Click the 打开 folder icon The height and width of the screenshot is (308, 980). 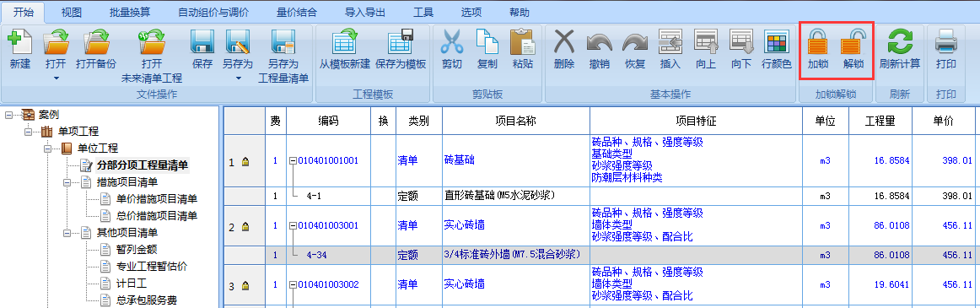click(56, 42)
